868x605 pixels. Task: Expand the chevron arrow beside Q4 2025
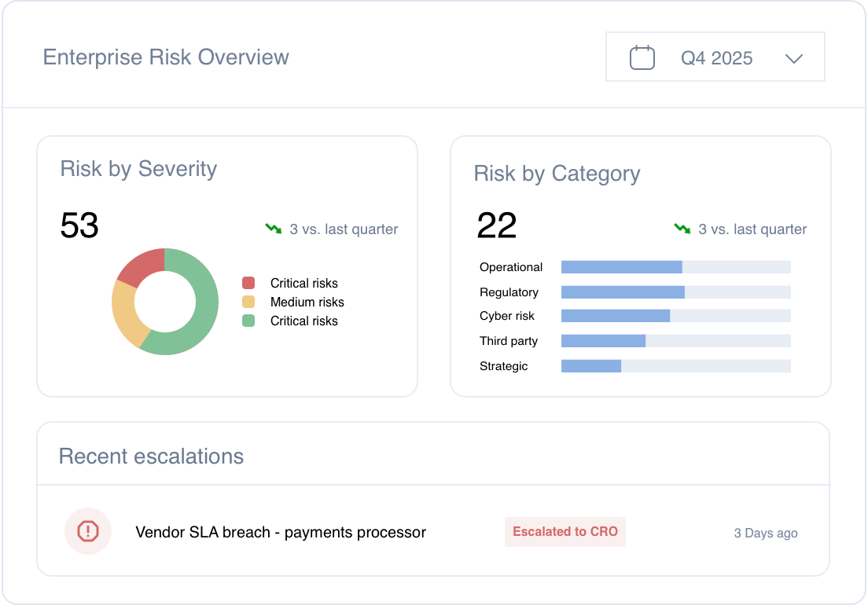pyautogui.click(x=793, y=58)
